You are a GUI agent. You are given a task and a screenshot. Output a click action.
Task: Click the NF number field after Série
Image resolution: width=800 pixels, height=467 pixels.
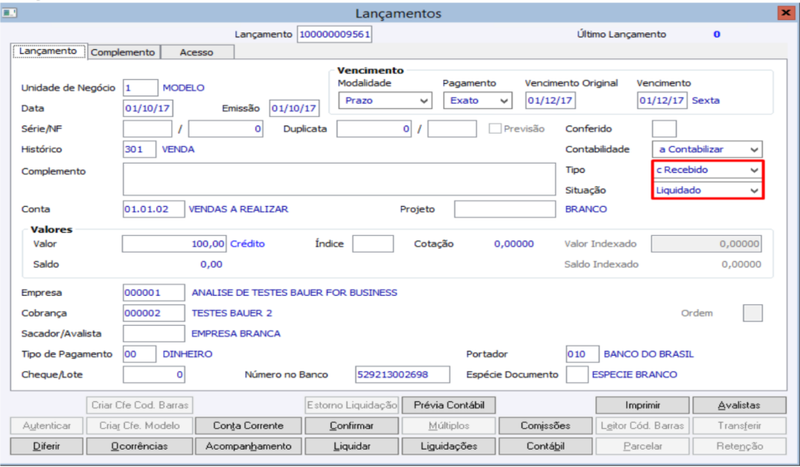(226, 129)
